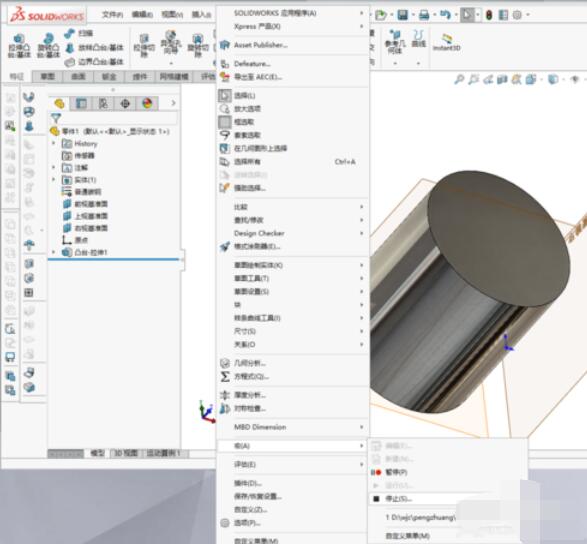Click the Select cursor tool in top toolbar
Viewport: 587px width, 544px height.
(467, 15)
